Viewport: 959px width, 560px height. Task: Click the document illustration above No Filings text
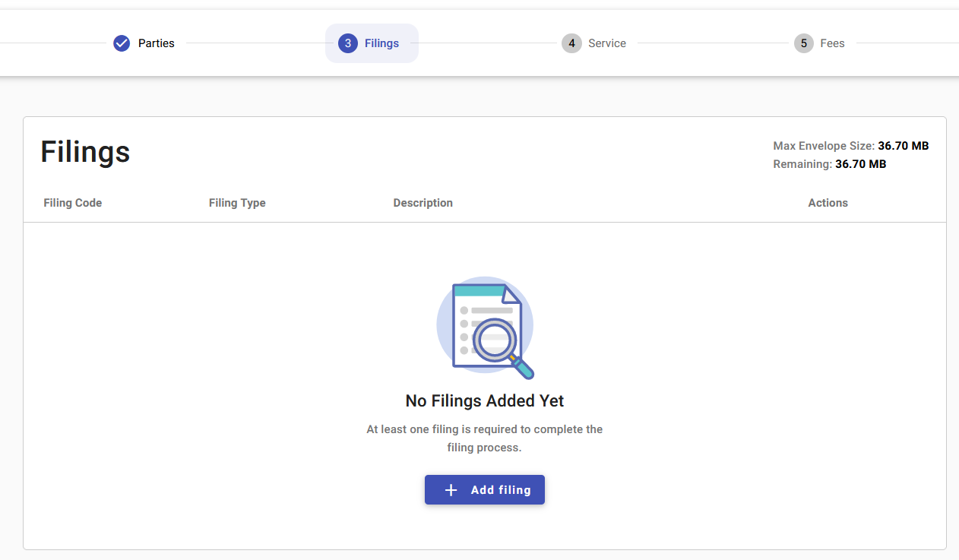(485, 327)
